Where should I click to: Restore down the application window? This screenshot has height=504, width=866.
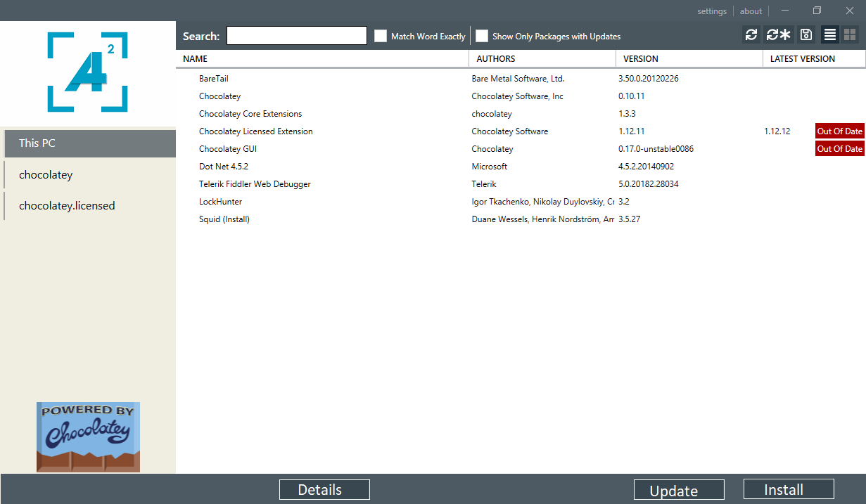(x=817, y=11)
